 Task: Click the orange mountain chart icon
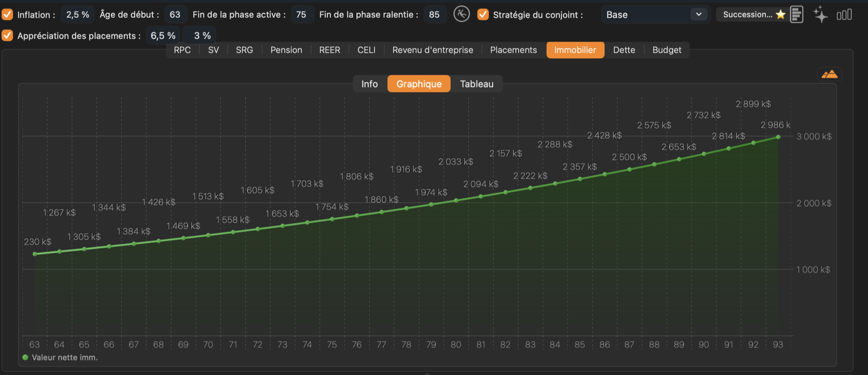coord(830,74)
